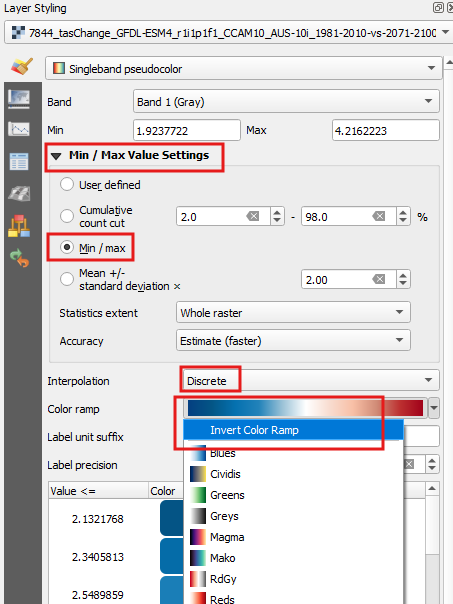Viewport: 453px width, 604px height.
Task: Open the Singleband pseudocolor renderer dropdown
Action: pyautogui.click(x=243, y=69)
